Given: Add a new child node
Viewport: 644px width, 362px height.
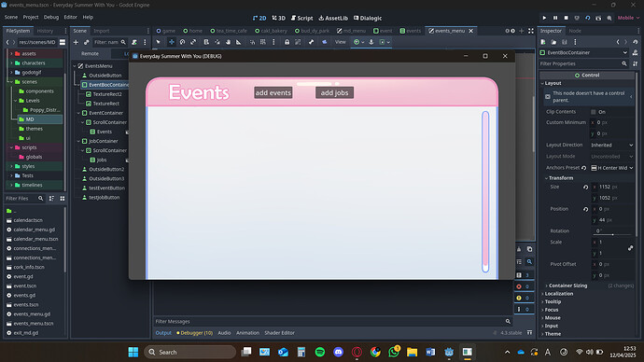Looking at the screenshot, I should (76, 42).
